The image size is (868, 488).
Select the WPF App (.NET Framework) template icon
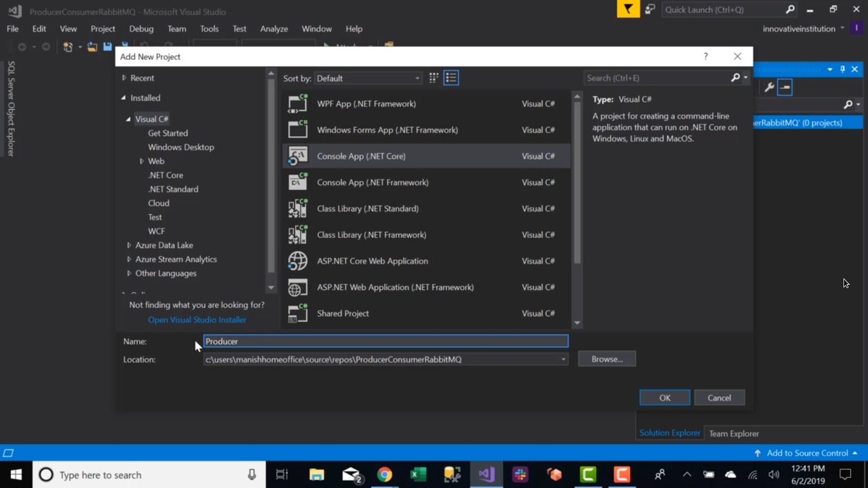(x=297, y=103)
